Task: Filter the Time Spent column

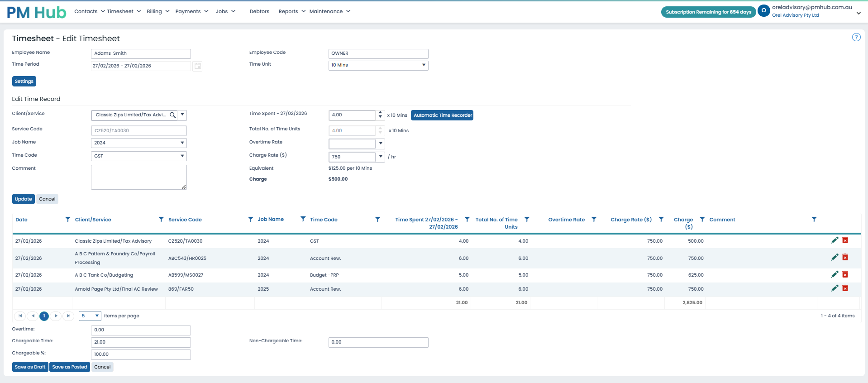Action: 467,220
